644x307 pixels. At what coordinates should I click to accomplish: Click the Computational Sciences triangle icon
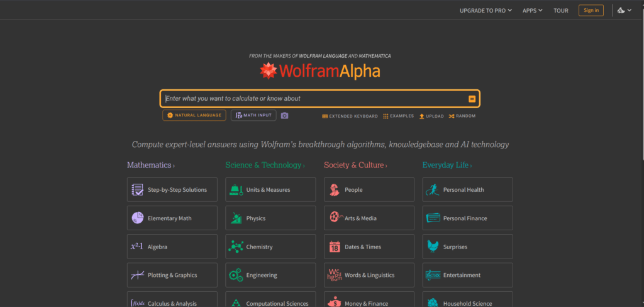(236, 303)
